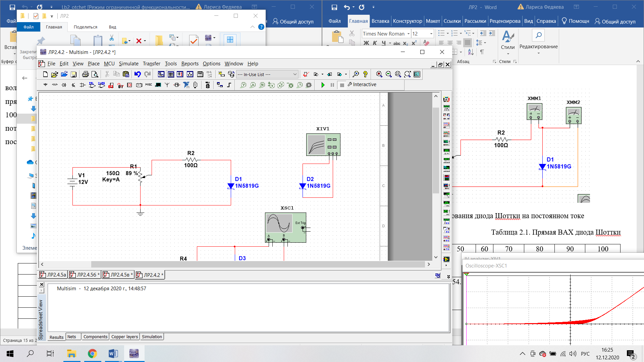Run the simulation with green play

coord(323,85)
